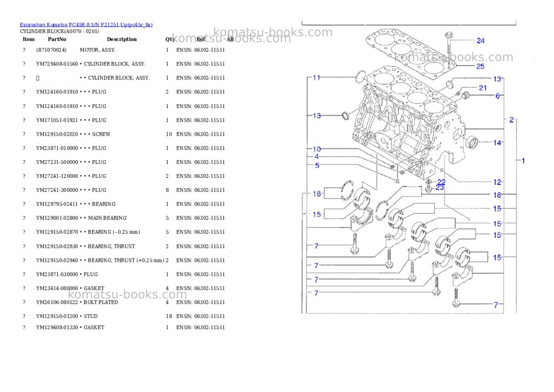Click quantity 10 in the SCREW row
The height and width of the screenshot is (392, 554).
tap(169, 134)
